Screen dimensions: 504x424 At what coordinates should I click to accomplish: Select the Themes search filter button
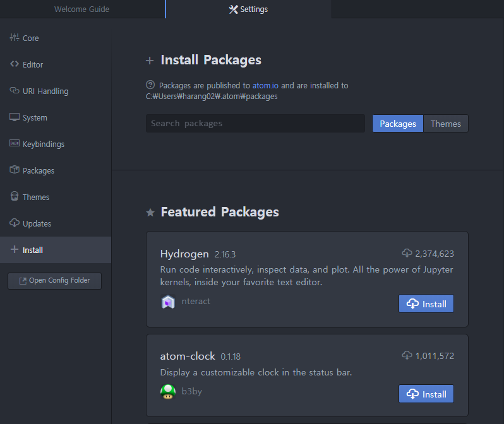[x=446, y=123]
